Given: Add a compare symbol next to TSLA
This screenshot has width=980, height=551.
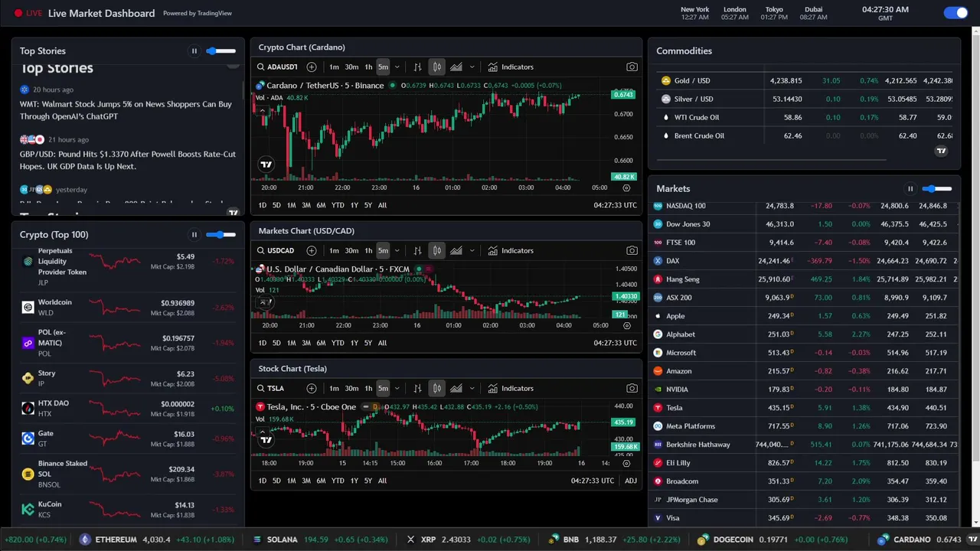Looking at the screenshot, I should (312, 389).
